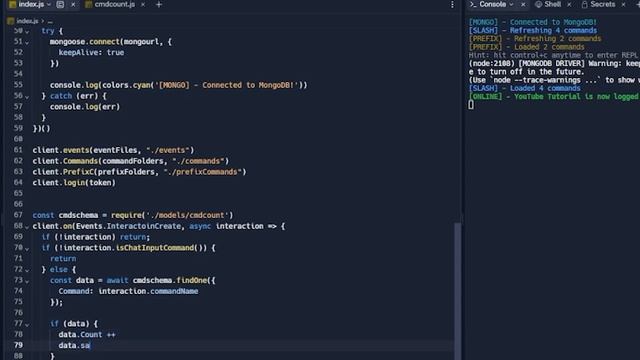Close the Secrets tab

click(623, 4)
